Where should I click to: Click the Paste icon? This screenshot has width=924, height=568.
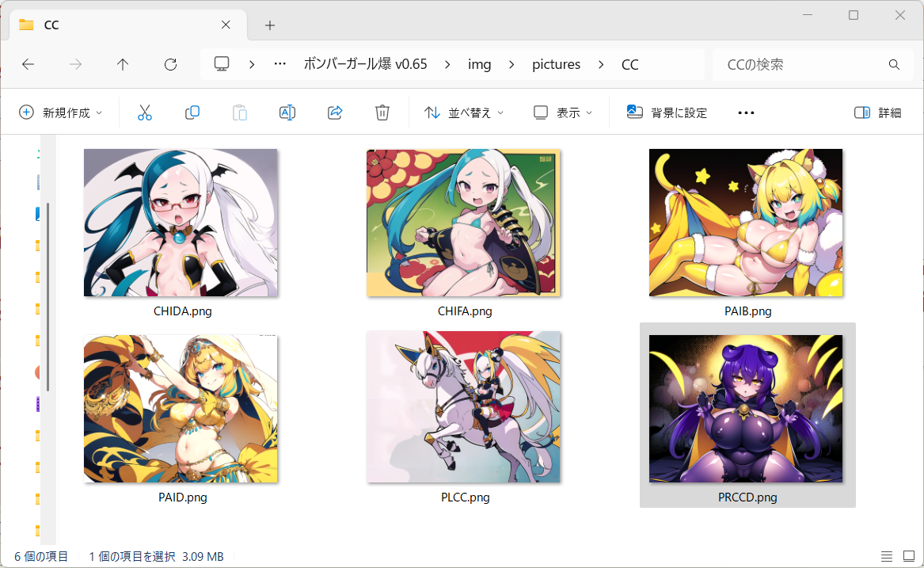tap(240, 112)
